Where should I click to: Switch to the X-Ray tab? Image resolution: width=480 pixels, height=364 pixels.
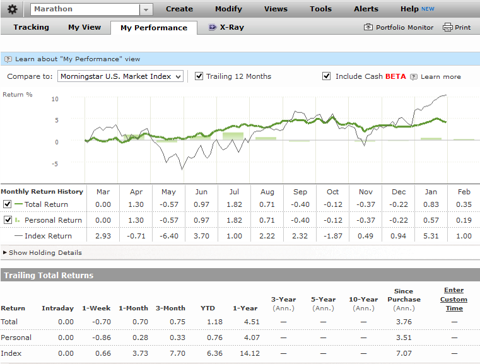tap(232, 27)
